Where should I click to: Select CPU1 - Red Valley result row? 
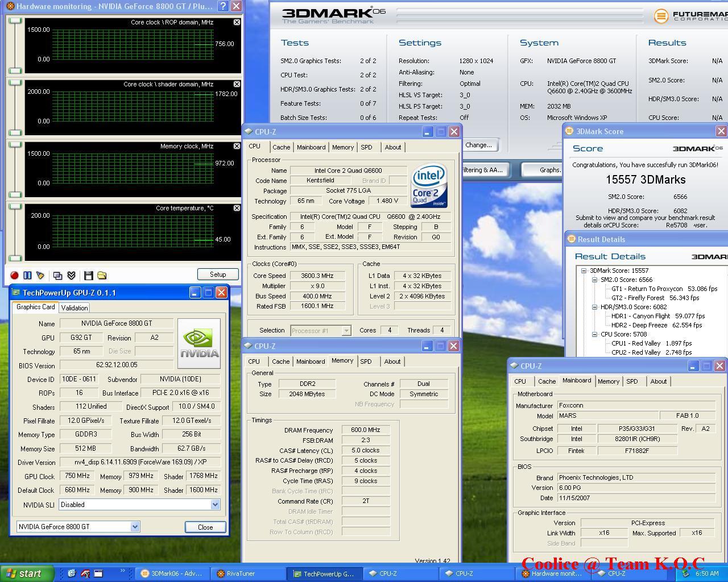[x=652, y=343]
